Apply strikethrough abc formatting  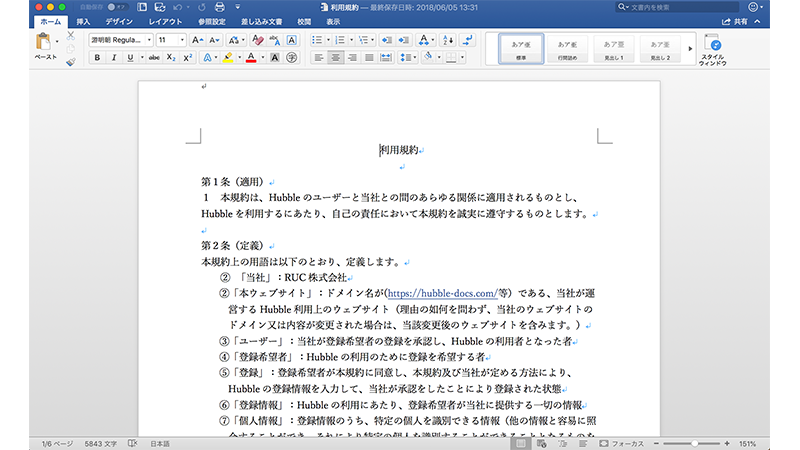[154, 58]
